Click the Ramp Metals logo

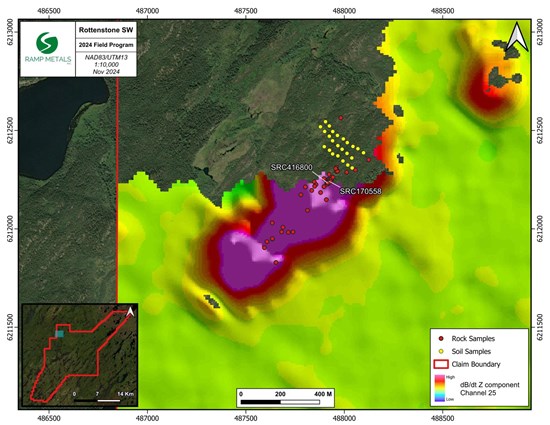pyautogui.click(x=48, y=48)
